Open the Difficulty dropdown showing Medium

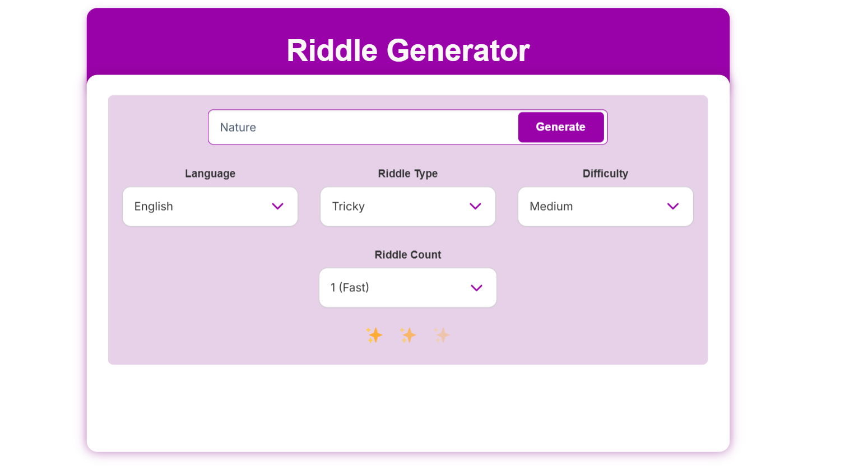[605, 206]
